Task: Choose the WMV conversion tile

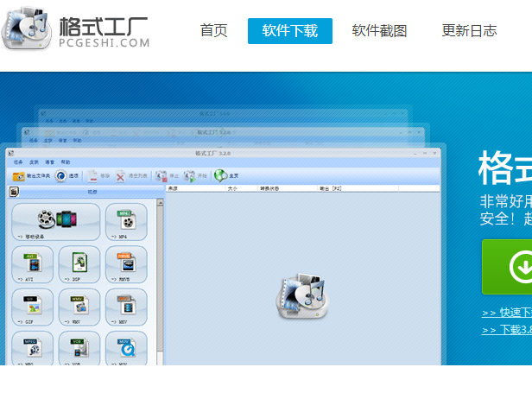Action: [79, 307]
